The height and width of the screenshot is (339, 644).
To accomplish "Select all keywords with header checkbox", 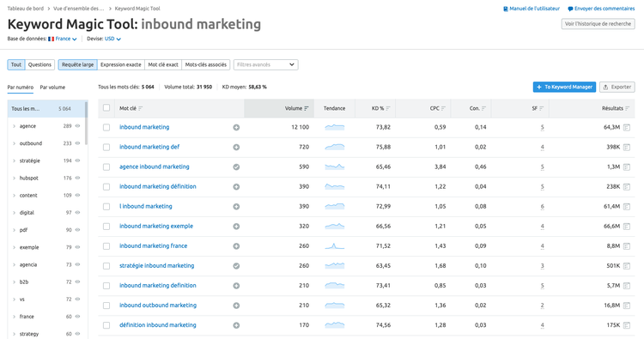I will click(106, 107).
